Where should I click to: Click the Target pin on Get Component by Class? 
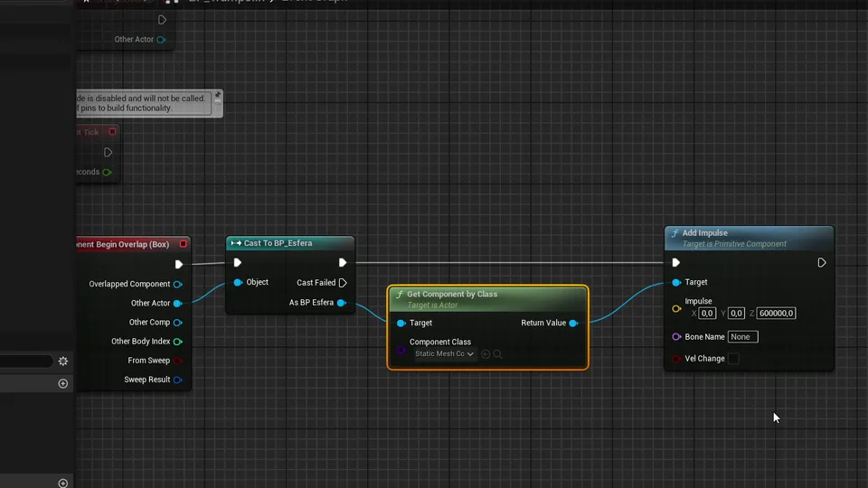click(x=401, y=324)
